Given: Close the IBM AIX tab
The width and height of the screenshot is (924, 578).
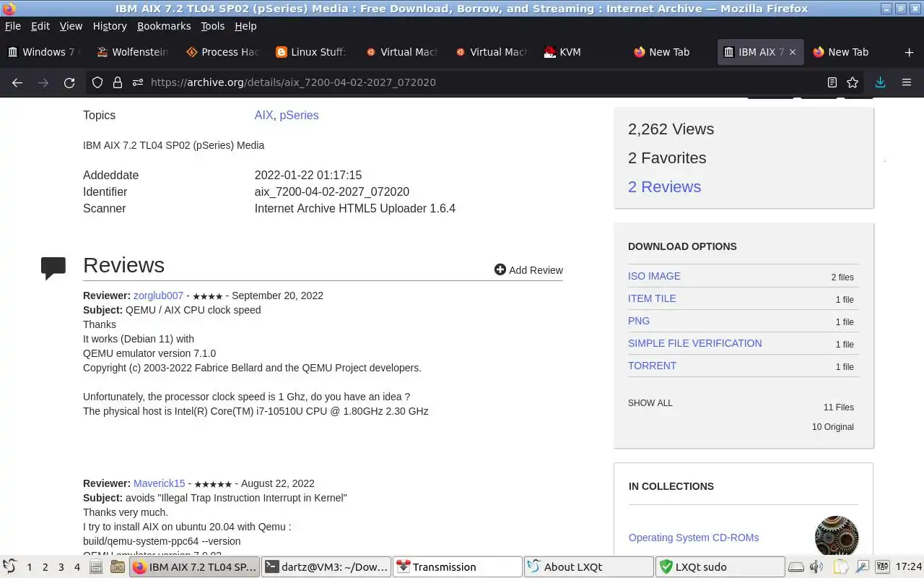Looking at the screenshot, I should pyautogui.click(x=792, y=52).
